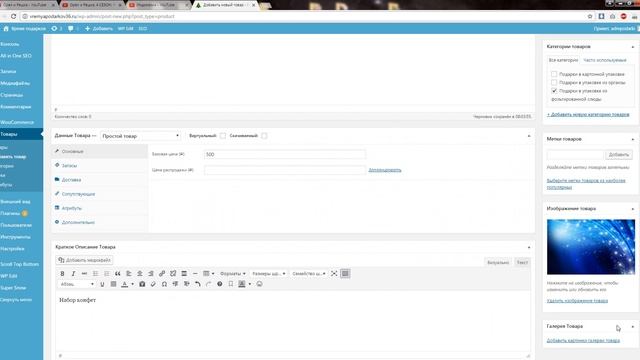
Task: Toggle the second toolbar row
Action: click(x=345, y=273)
